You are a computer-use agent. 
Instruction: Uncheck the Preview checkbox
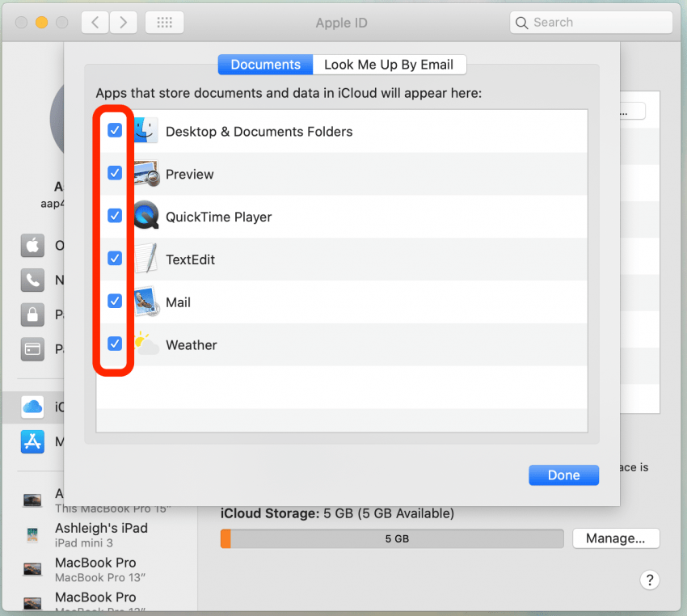pyautogui.click(x=115, y=173)
